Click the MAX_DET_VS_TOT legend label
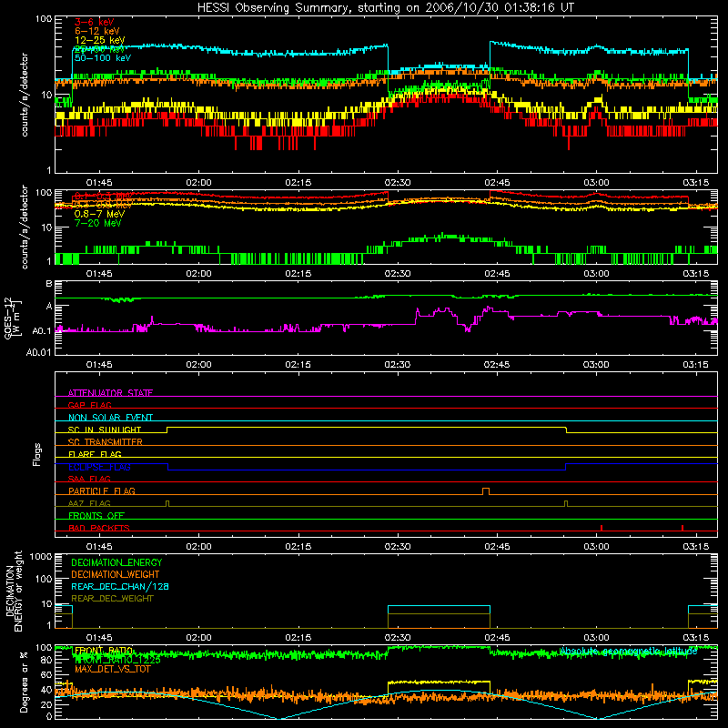This screenshot has width=728, height=728. (x=113, y=669)
